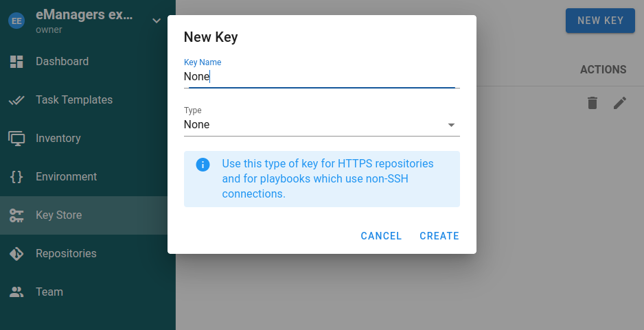Click the New Key button
Viewport: 644px width, 330px height.
click(x=600, y=21)
